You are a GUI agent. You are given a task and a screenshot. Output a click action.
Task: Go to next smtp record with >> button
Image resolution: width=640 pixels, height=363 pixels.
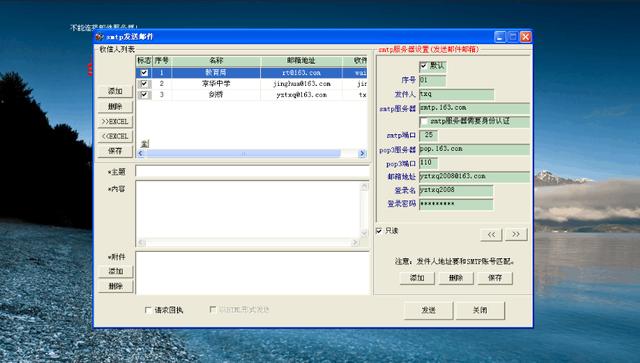[x=516, y=234]
